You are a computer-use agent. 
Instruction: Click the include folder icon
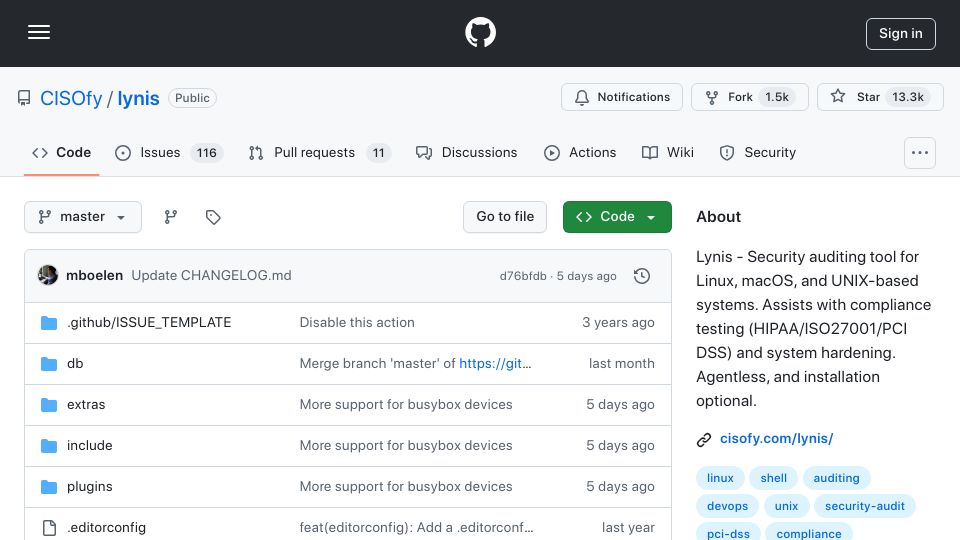coord(49,446)
